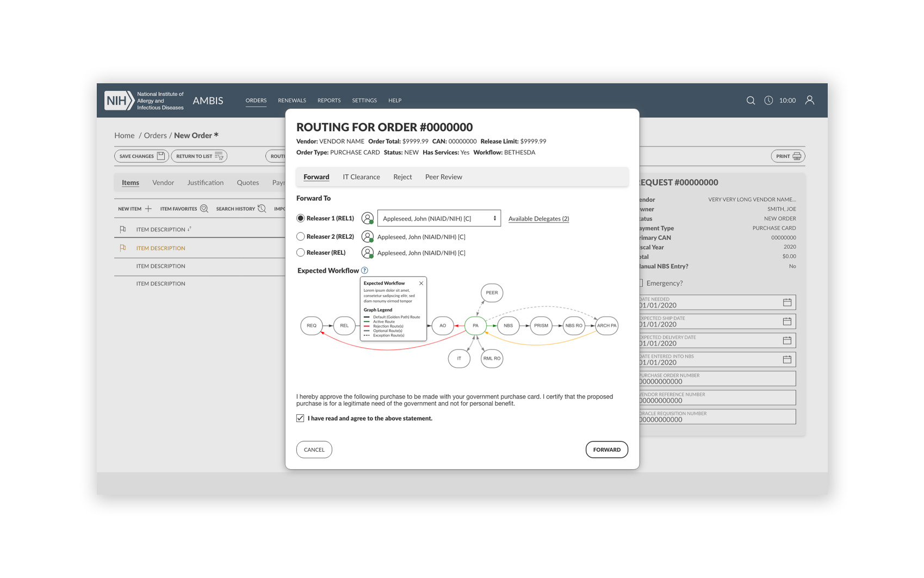The image size is (924, 578).
Task: Switch to the IT Clearance tab
Action: (x=361, y=177)
